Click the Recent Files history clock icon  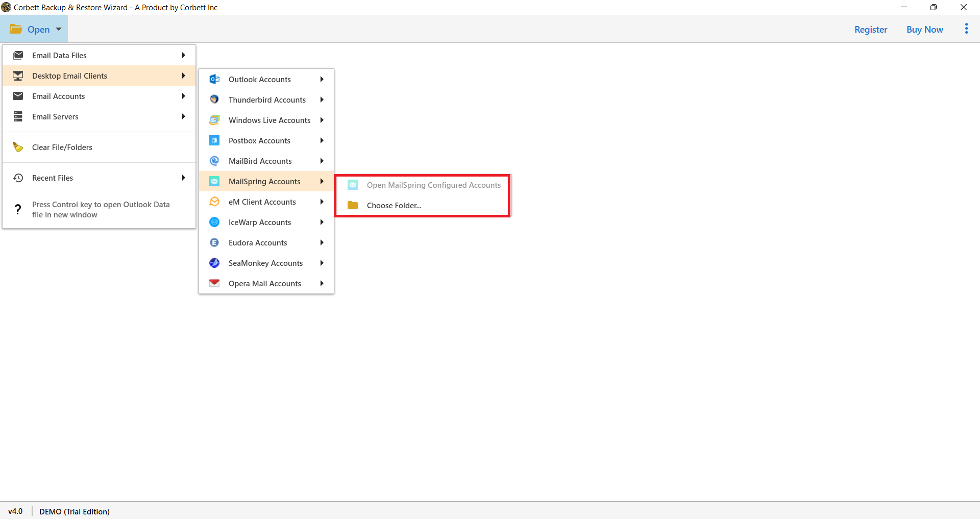pyautogui.click(x=18, y=178)
